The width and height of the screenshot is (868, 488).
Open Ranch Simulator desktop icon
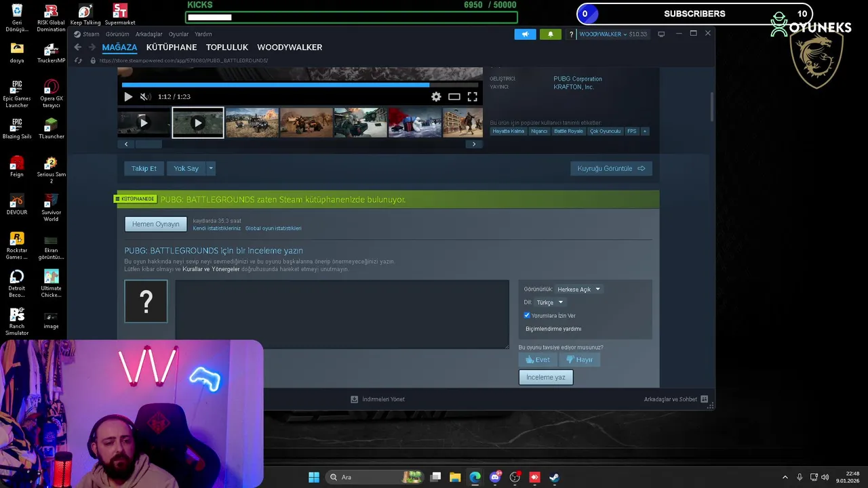point(17,321)
